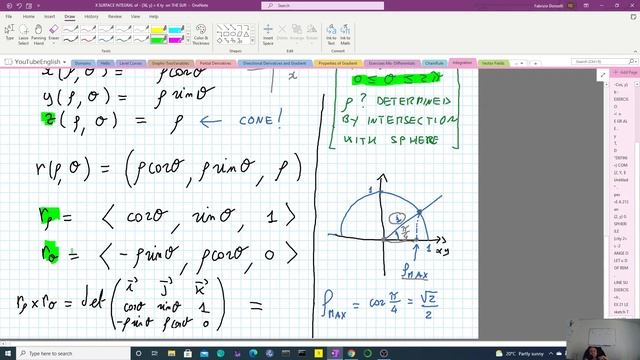Screen dimensions: 640x360
Task: Open the weather widget on taskbar
Action: (520, 353)
